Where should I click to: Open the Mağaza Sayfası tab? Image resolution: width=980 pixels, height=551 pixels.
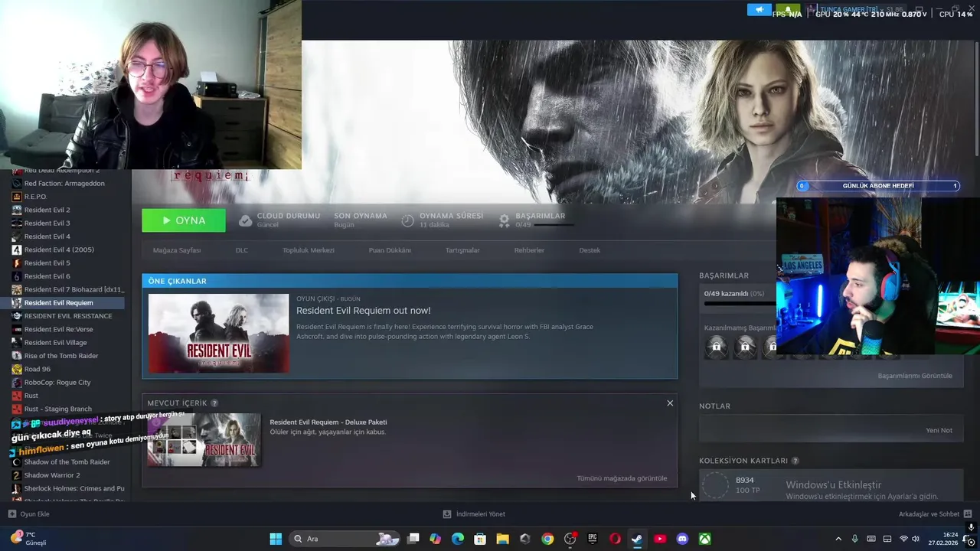coord(177,250)
